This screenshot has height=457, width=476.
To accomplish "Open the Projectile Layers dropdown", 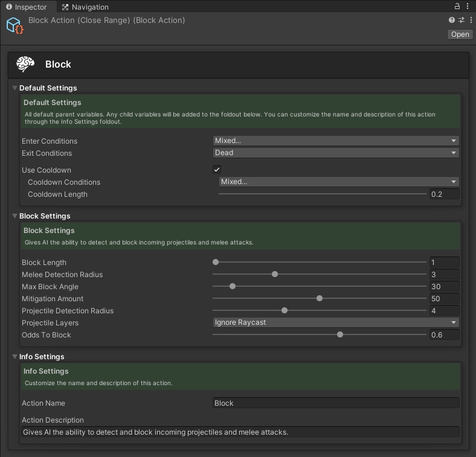I will pos(336,322).
